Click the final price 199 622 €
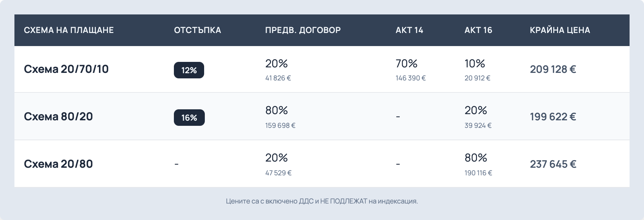Screen dimensions: 644x220 (553, 117)
